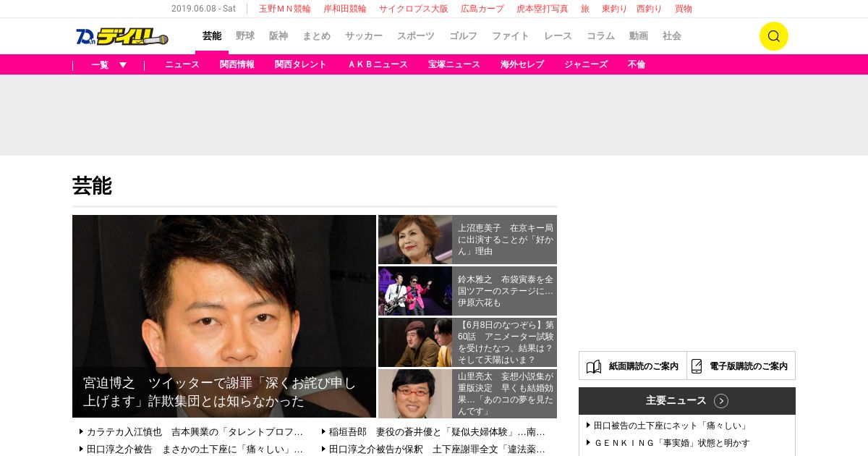
Task: Open the ファイト section
Action: [511, 36]
